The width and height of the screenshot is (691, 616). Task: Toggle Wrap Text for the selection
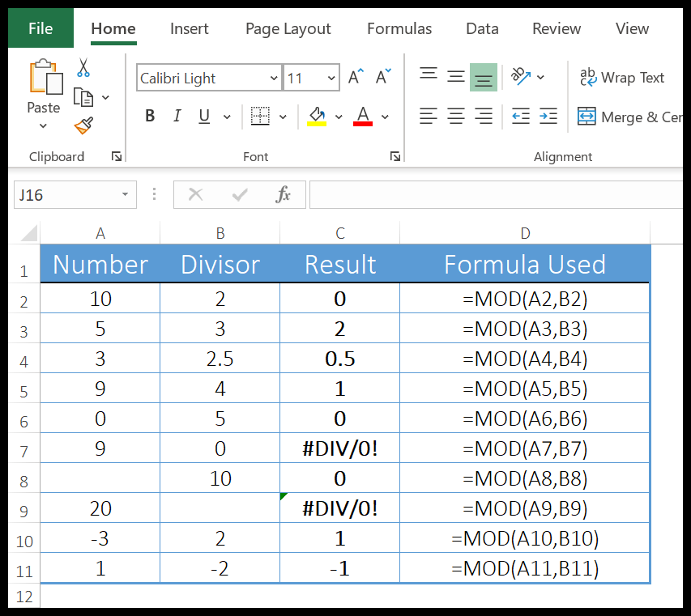click(x=623, y=78)
